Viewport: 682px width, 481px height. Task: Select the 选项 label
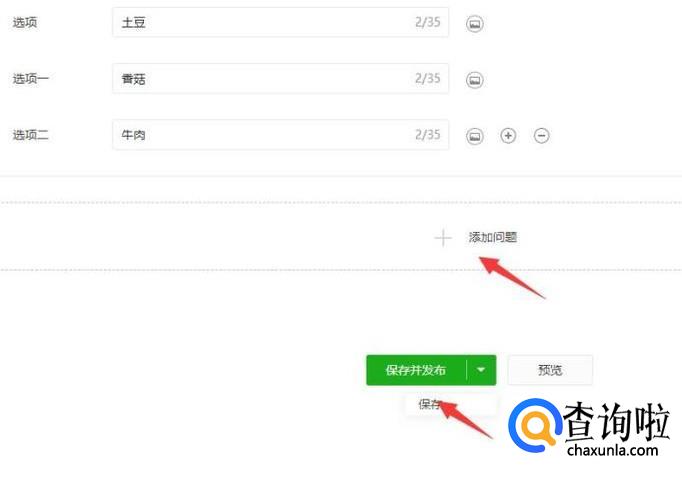point(25,22)
